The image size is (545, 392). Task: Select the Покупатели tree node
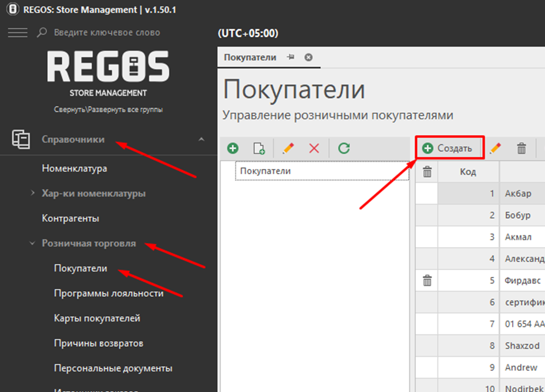pos(265,171)
